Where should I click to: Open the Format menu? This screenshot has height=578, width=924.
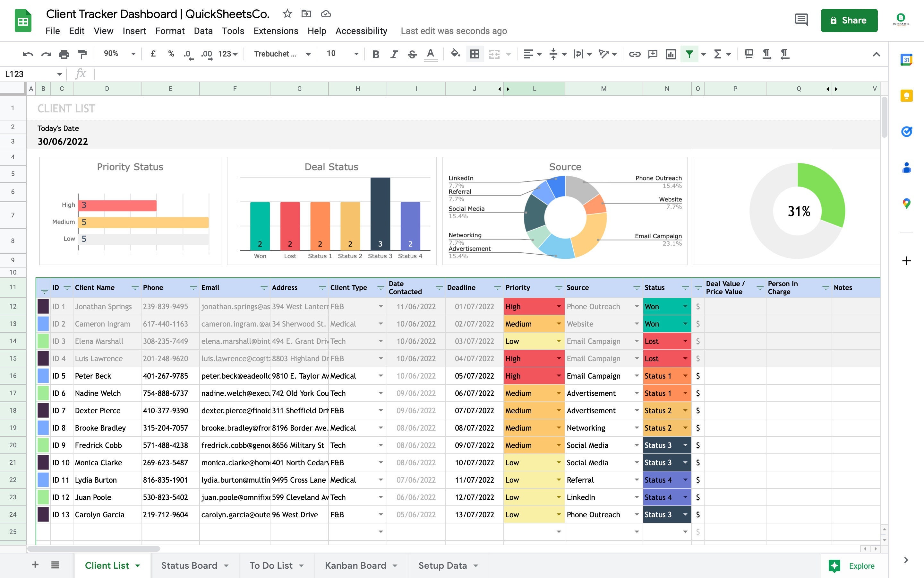pos(170,31)
